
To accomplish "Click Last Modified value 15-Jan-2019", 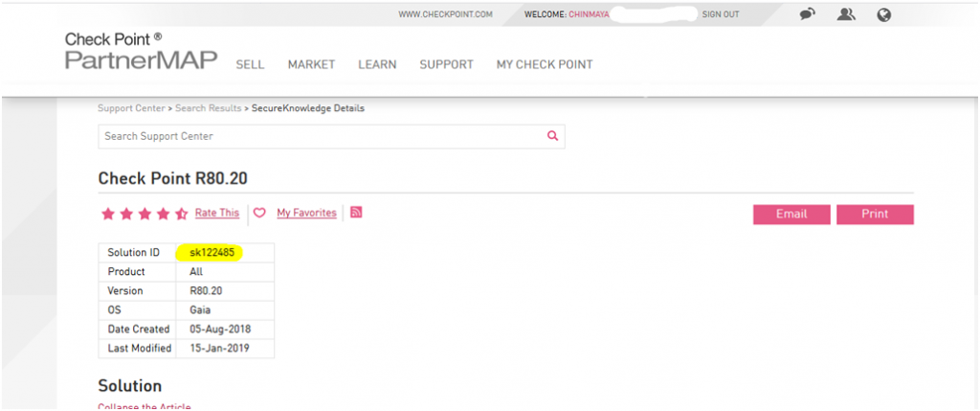I will click(x=219, y=348).
